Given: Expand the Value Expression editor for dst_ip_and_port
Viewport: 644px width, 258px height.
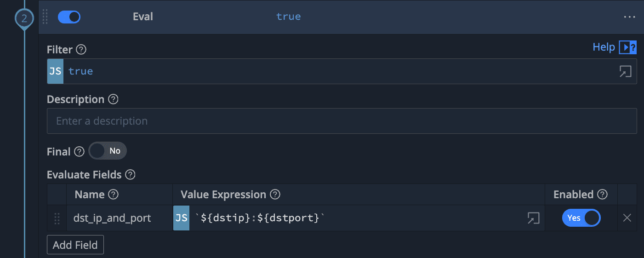Looking at the screenshot, I should click(x=533, y=218).
